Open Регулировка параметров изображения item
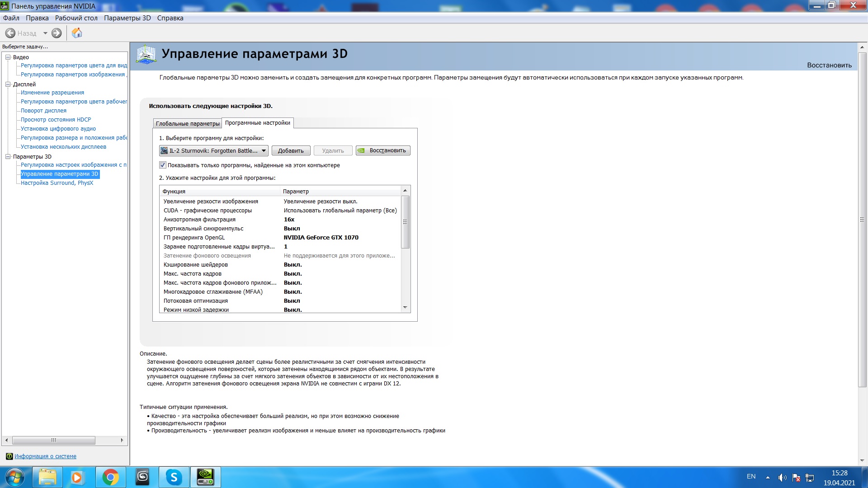This screenshot has width=868, height=488. (x=73, y=75)
